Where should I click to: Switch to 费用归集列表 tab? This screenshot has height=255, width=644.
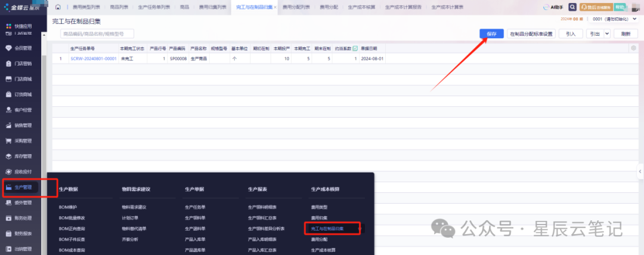pyautogui.click(x=212, y=7)
